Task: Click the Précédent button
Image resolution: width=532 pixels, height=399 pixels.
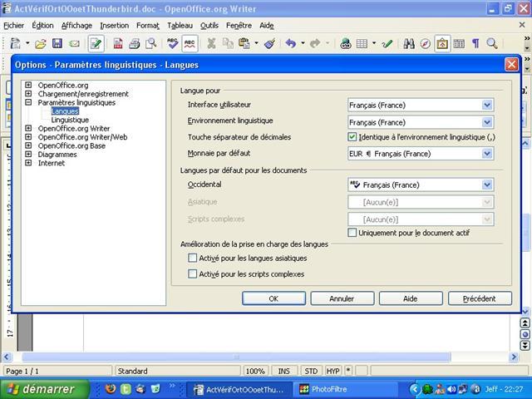Action: pos(480,298)
